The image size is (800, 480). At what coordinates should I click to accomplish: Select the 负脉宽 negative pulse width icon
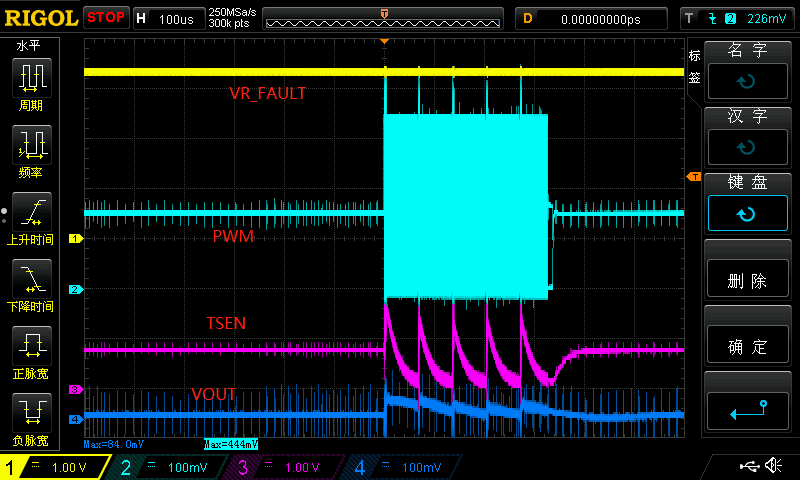point(32,412)
